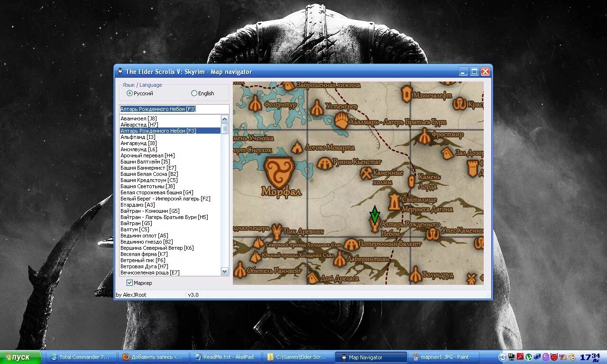This screenshot has width=607, height=364.
Task: Click the Устенгрев ruin icon on map
Action: click(x=317, y=108)
